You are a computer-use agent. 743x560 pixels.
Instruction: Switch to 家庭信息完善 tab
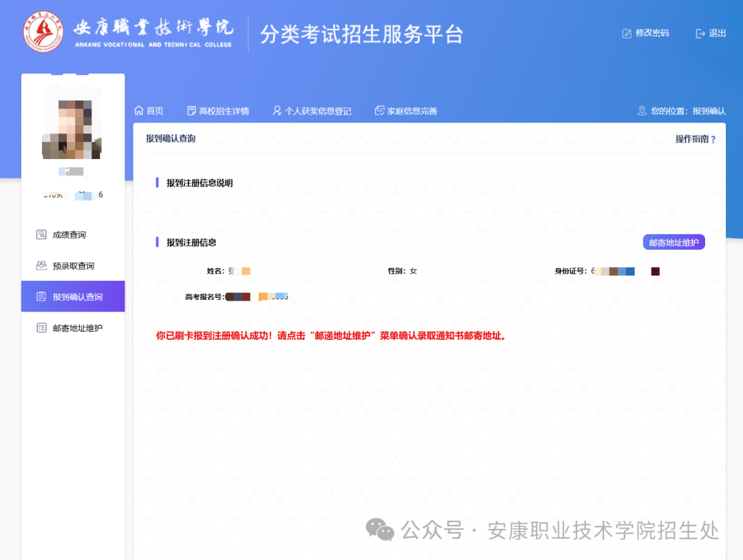(411, 111)
